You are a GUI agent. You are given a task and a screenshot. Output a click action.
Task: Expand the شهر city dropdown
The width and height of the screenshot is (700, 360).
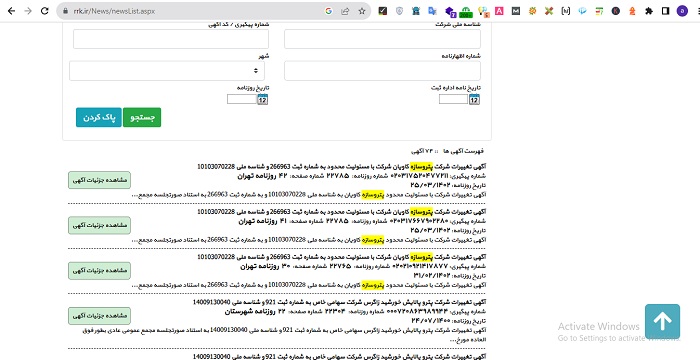point(167,71)
